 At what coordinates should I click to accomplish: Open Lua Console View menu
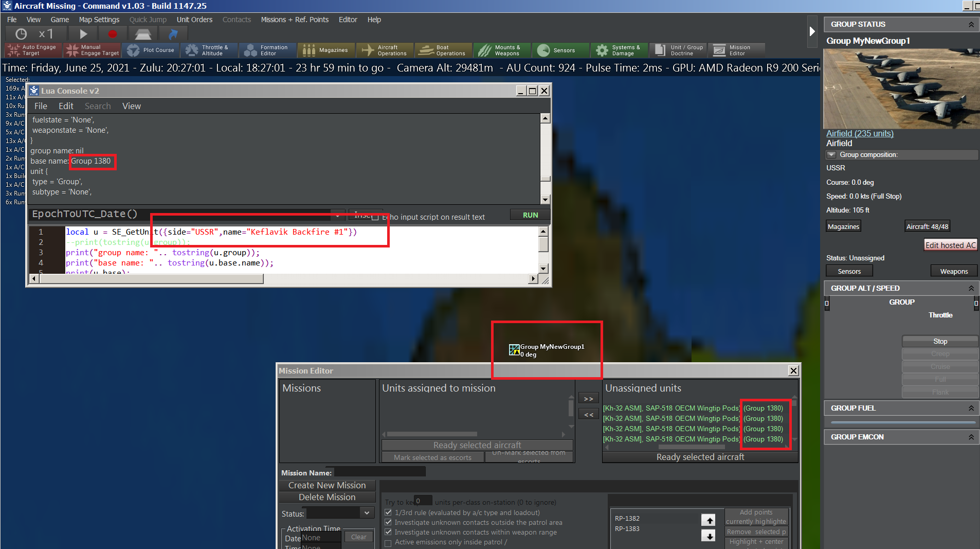pyautogui.click(x=131, y=106)
